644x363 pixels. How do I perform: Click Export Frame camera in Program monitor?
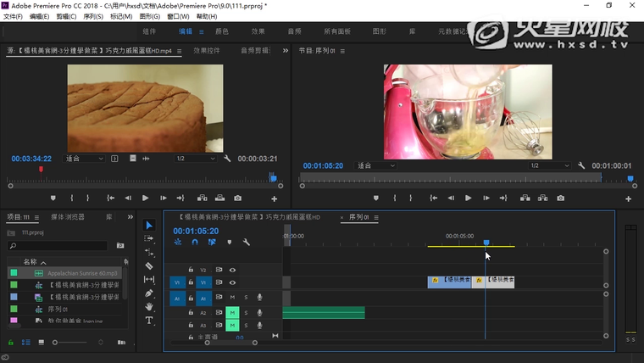561,198
